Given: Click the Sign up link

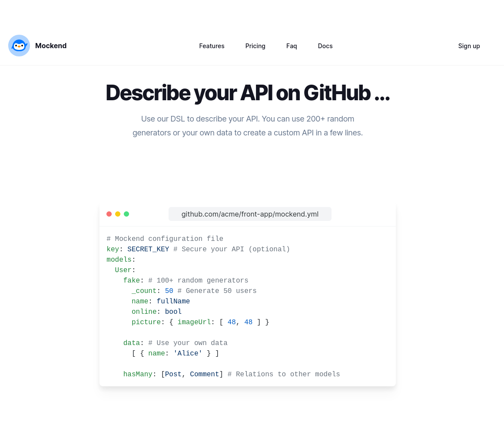Looking at the screenshot, I should pyautogui.click(x=469, y=46).
